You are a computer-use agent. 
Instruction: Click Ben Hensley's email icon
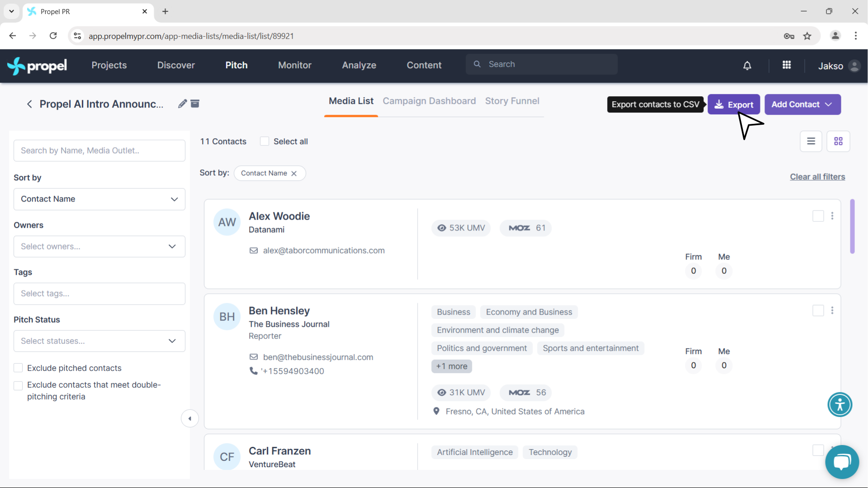pyautogui.click(x=254, y=357)
